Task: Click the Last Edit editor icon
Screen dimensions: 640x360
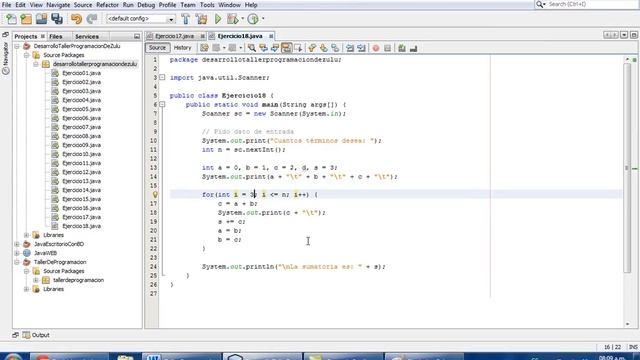Action: point(204,48)
